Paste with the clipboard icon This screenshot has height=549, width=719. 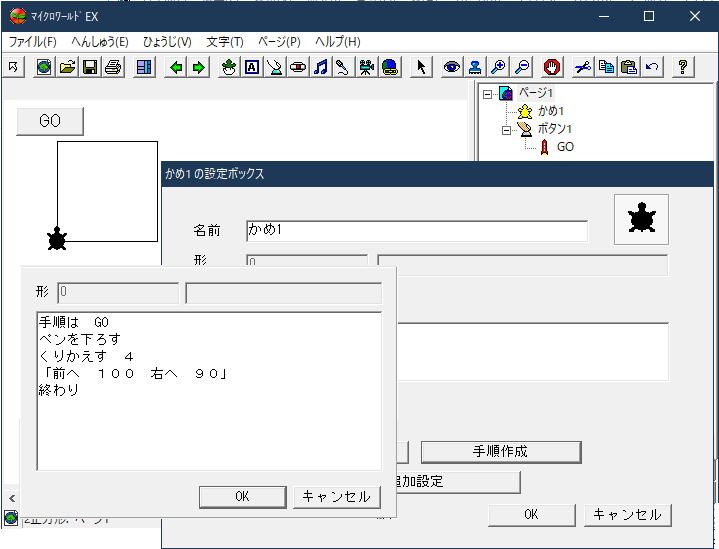629,67
